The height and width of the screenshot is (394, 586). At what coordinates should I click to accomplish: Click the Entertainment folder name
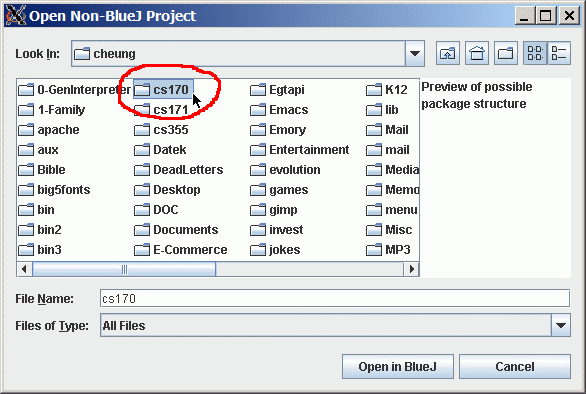click(309, 150)
